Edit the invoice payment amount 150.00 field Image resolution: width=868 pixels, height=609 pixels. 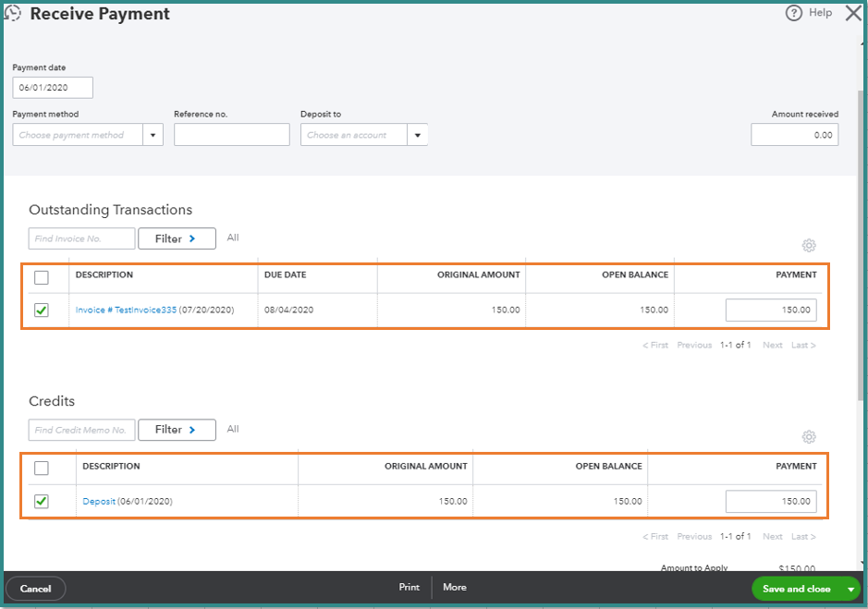tap(771, 310)
